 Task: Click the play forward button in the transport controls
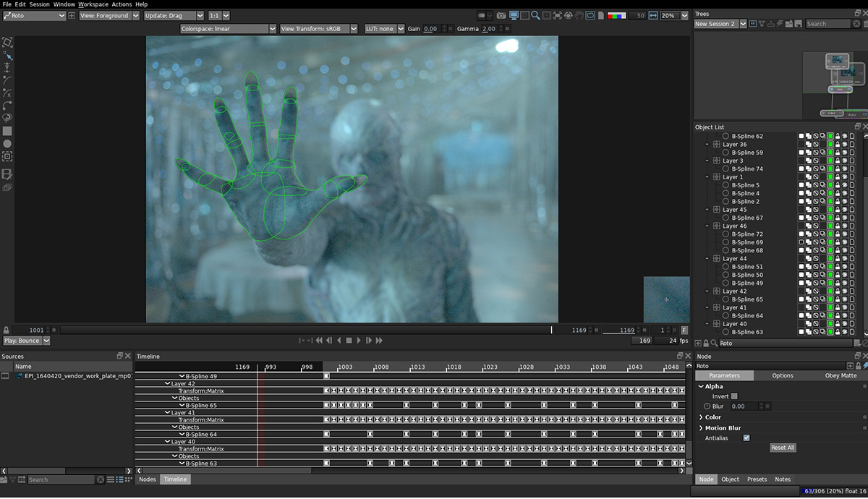(x=359, y=340)
